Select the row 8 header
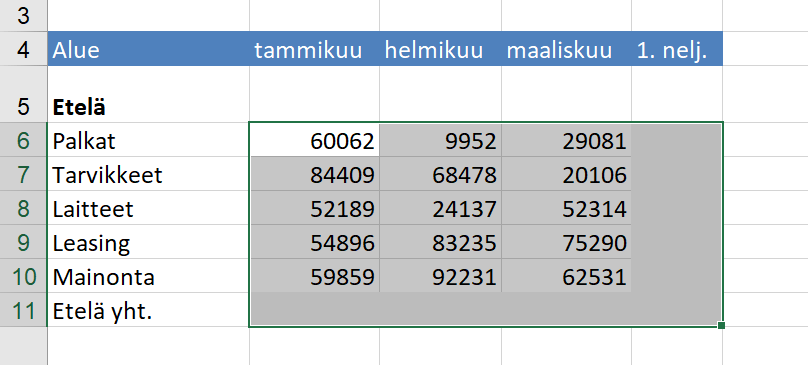Screen dimensions: 808x365 pyautogui.click(x=24, y=208)
